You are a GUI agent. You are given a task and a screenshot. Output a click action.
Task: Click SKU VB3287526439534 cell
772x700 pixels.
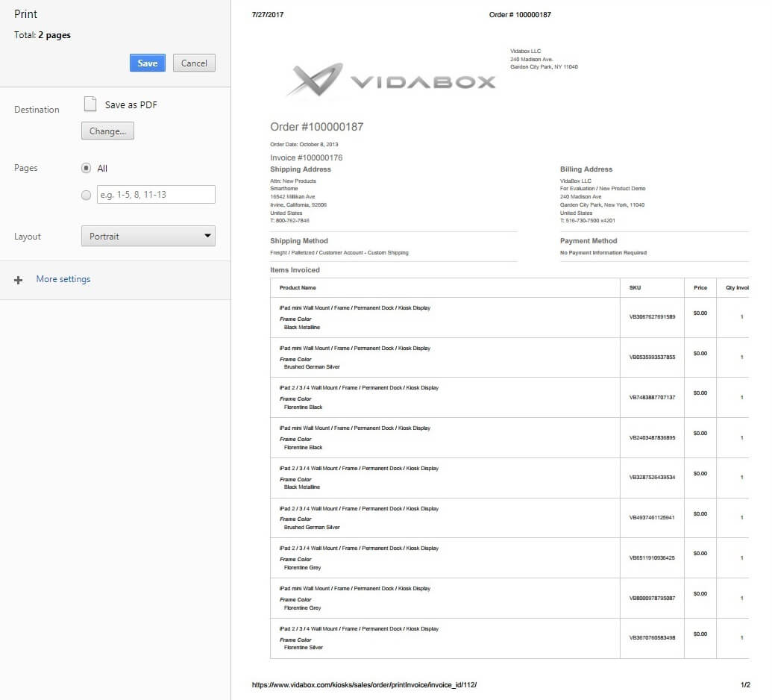tap(652, 478)
